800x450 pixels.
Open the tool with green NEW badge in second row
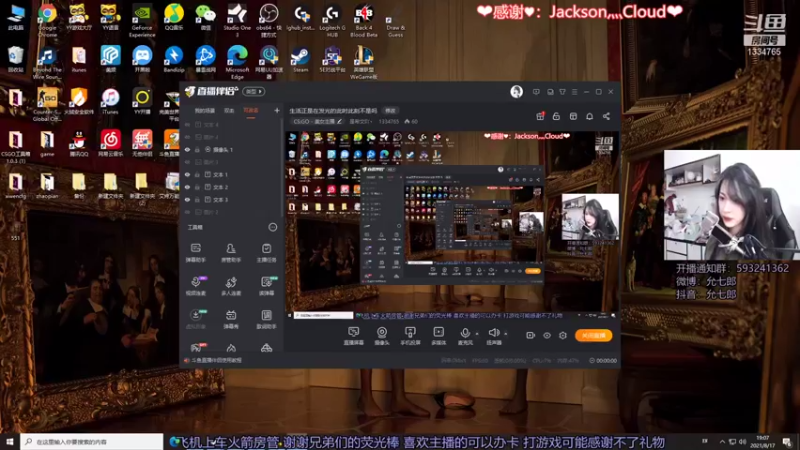(x=266, y=286)
